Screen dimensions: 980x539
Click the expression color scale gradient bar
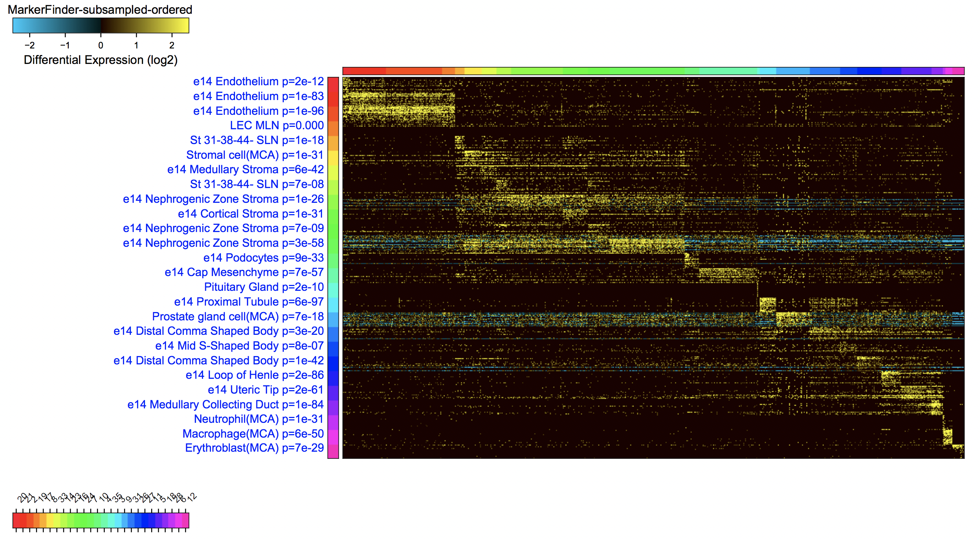(x=101, y=25)
